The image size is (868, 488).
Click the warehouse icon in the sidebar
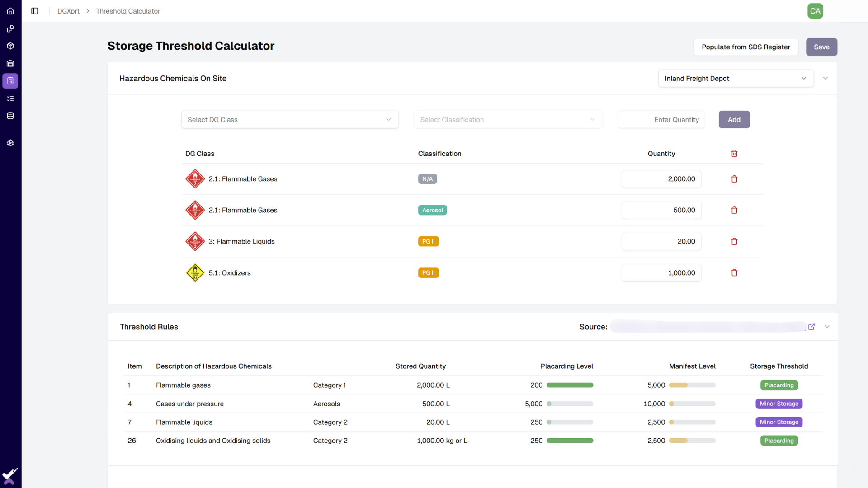coord(10,63)
